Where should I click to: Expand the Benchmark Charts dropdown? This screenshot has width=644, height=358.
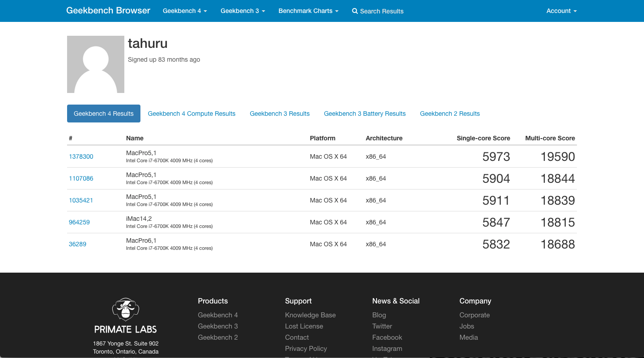308,11
